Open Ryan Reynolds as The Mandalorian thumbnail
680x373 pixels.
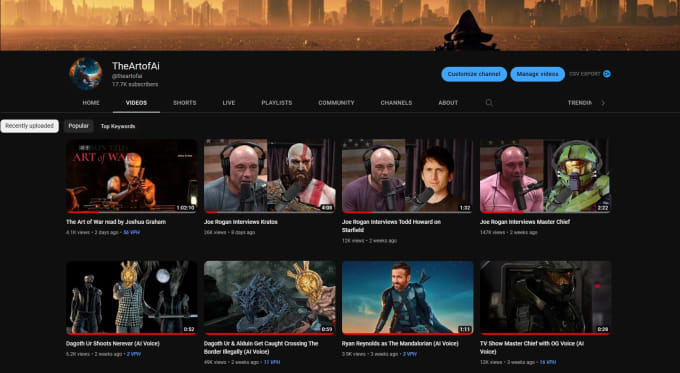408,298
